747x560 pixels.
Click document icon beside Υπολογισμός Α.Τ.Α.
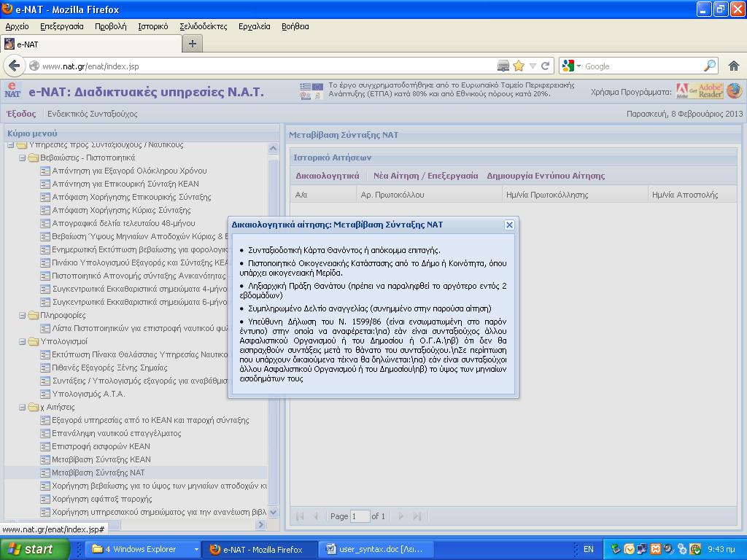click(x=45, y=394)
